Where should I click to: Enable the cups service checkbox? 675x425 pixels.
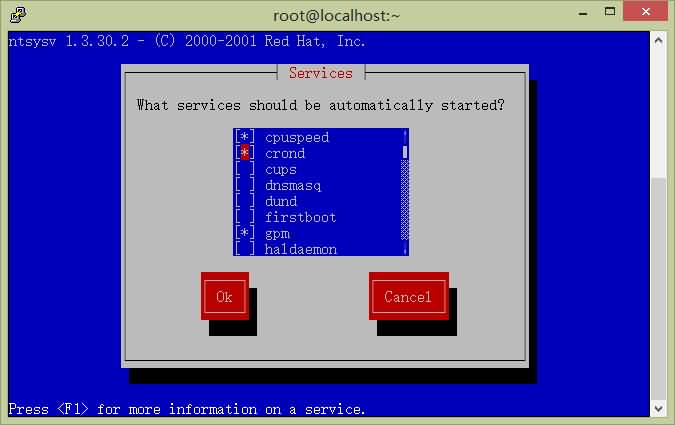point(244,169)
